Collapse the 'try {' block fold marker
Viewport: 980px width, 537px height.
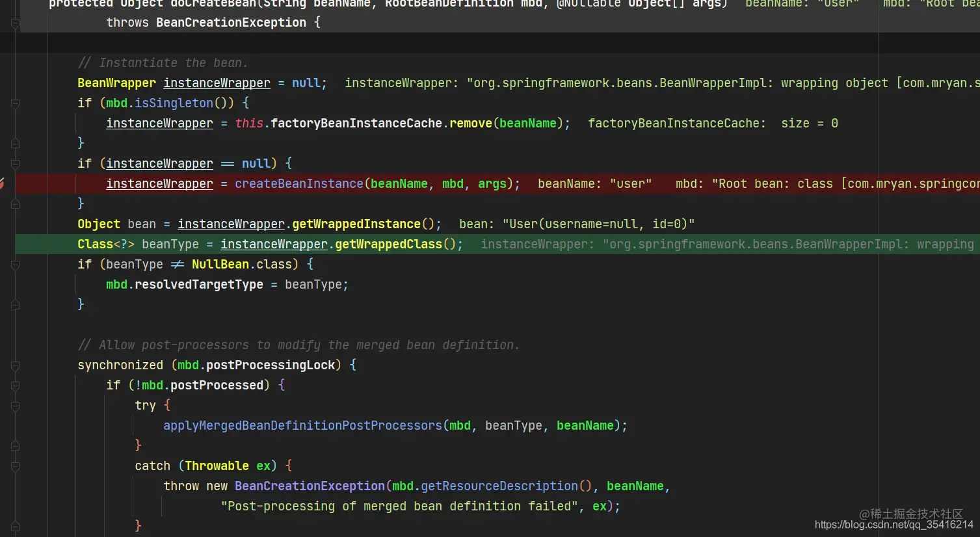[x=15, y=406]
